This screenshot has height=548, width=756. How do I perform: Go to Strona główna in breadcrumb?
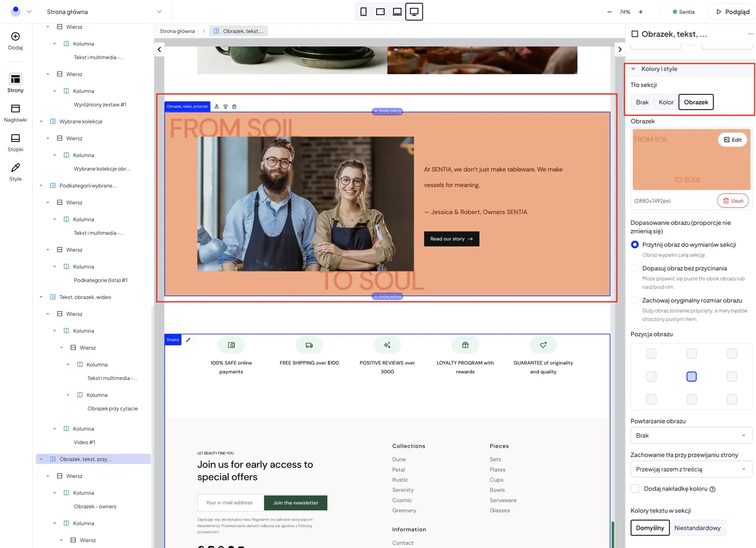pyautogui.click(x=177, y=31)
